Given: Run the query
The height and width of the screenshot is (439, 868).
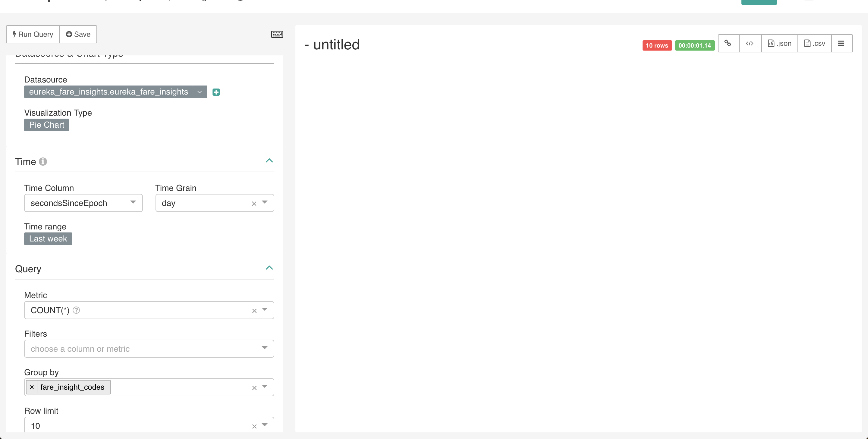Looking at the screenshot, I should (x=32, y=34).
